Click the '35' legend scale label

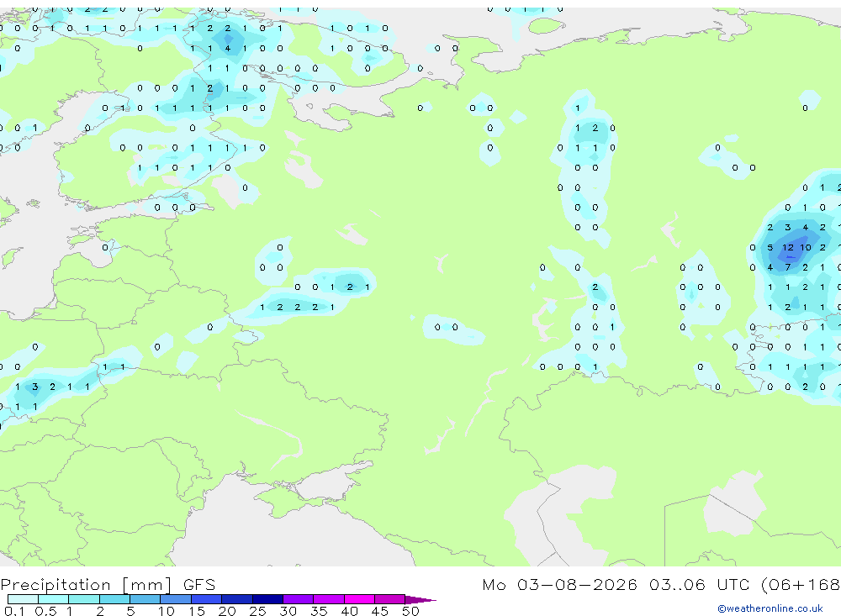[x=319, y=611]
